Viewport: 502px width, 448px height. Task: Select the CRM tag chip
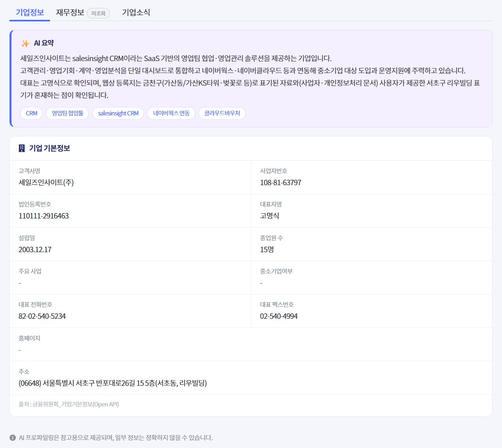coord(31,113)
